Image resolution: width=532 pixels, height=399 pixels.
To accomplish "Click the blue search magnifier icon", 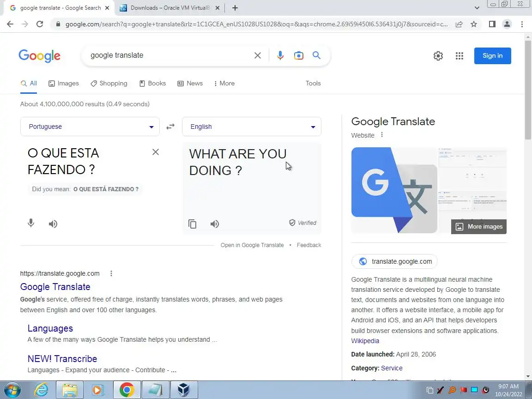I will [x=316, y=55].
